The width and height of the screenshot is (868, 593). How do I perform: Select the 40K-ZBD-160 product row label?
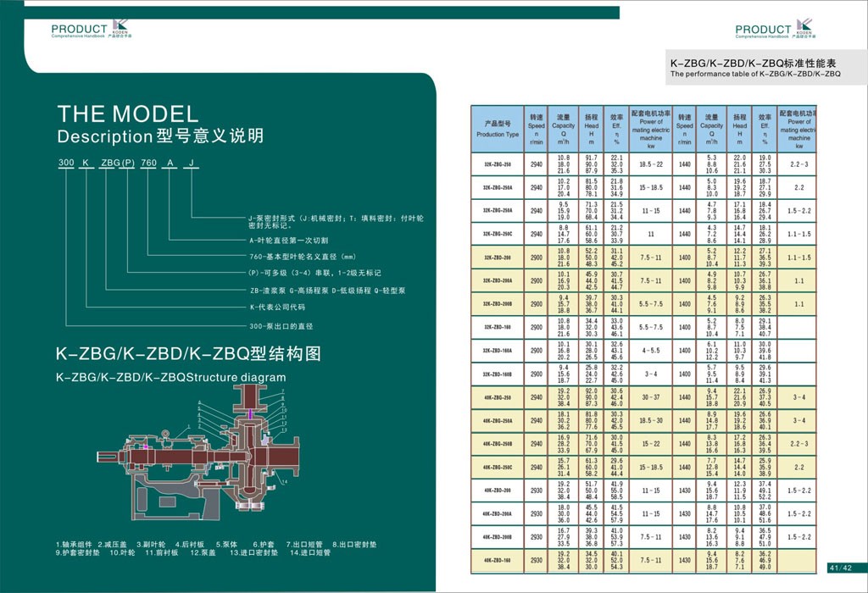click(x=498, y=560)
